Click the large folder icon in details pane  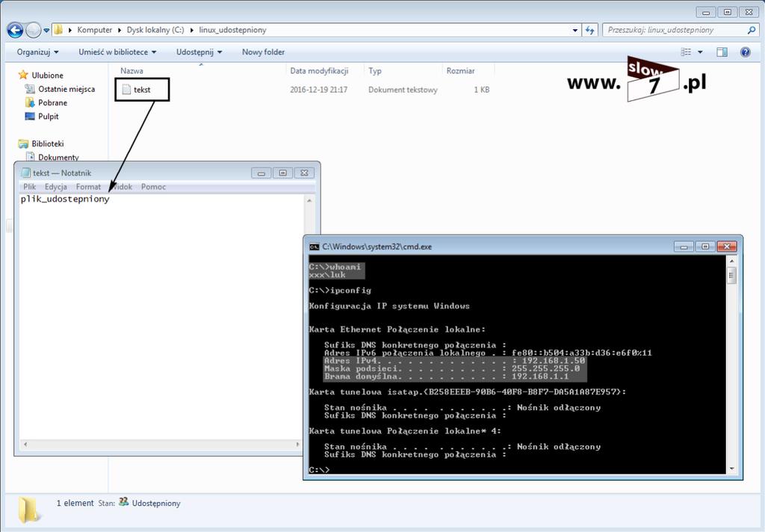[29, 510]
